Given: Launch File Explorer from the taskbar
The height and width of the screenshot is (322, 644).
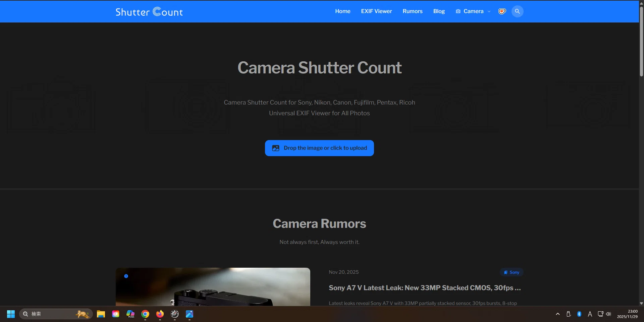Looking at the screenshot, I should 101,314.
